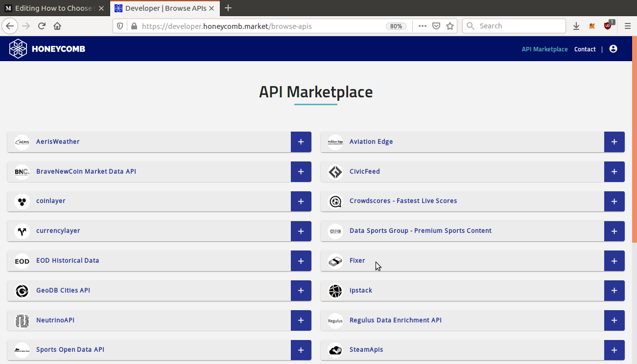Click the Regulus logo icon
The width and height of the screenshot is (637, 364).
click(335, 321)
